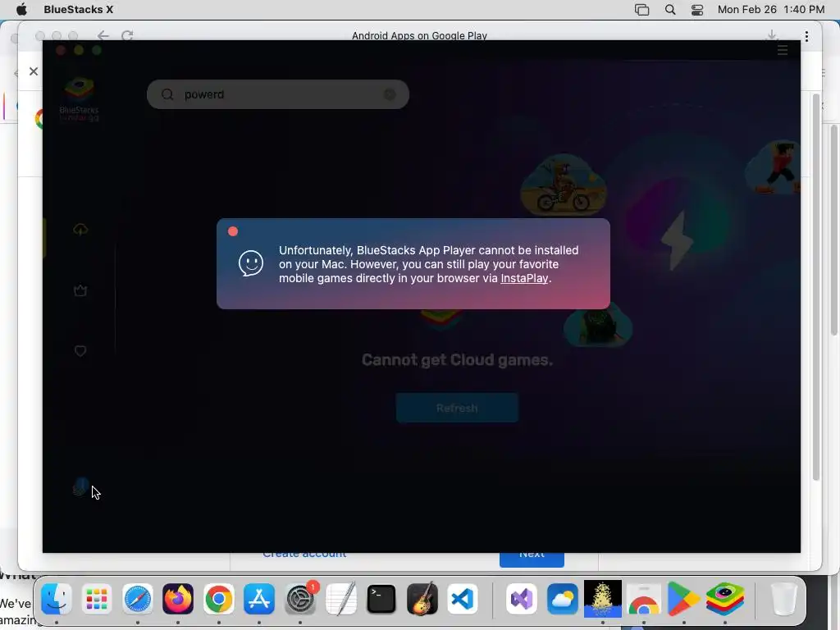
Task: Click the magnifier icon in the search bar
Action: (x=167, y=94)
